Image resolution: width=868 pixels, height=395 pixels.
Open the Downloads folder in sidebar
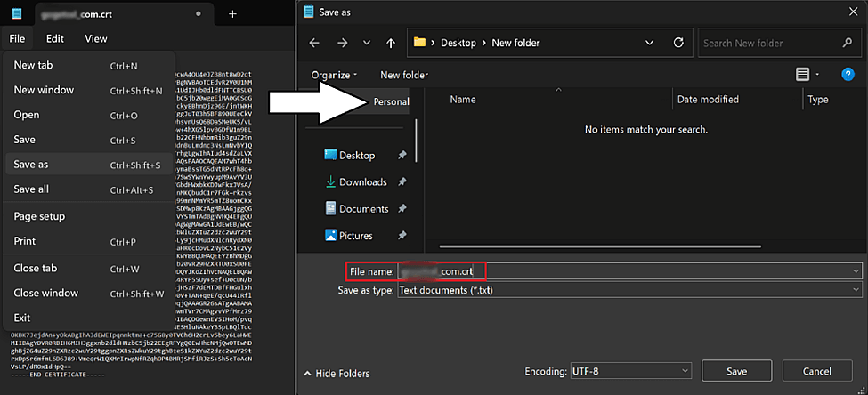[362, 182]
